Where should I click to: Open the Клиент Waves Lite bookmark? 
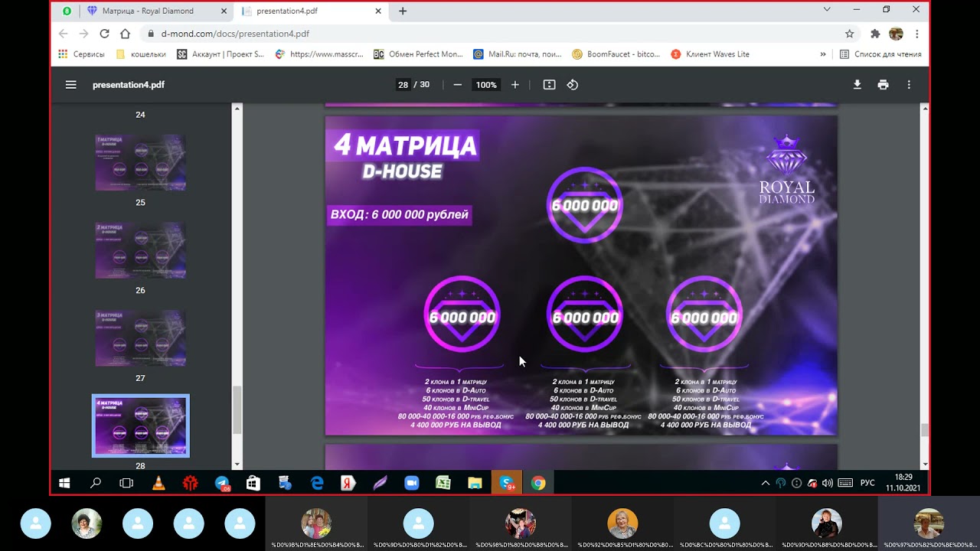coord(710,54)
